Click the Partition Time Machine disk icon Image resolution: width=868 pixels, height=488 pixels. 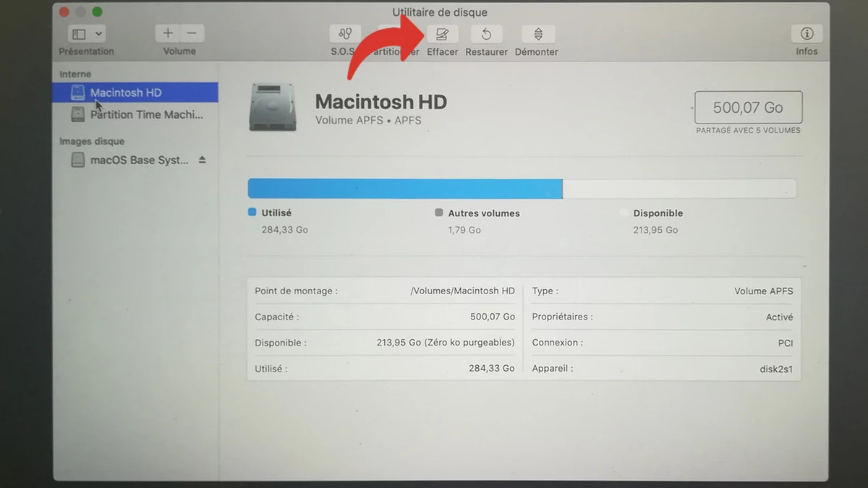click(x=77, y=114)
